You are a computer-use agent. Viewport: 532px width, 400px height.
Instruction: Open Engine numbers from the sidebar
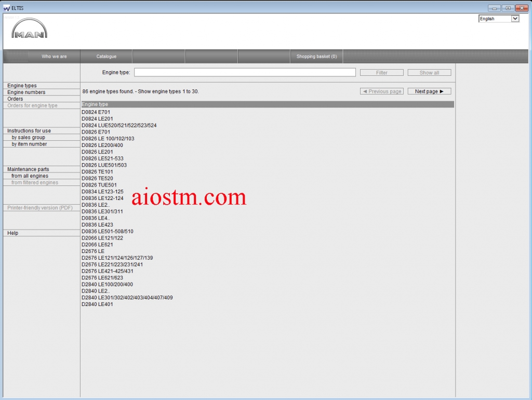pyautogui.click(x=25, y=92)
